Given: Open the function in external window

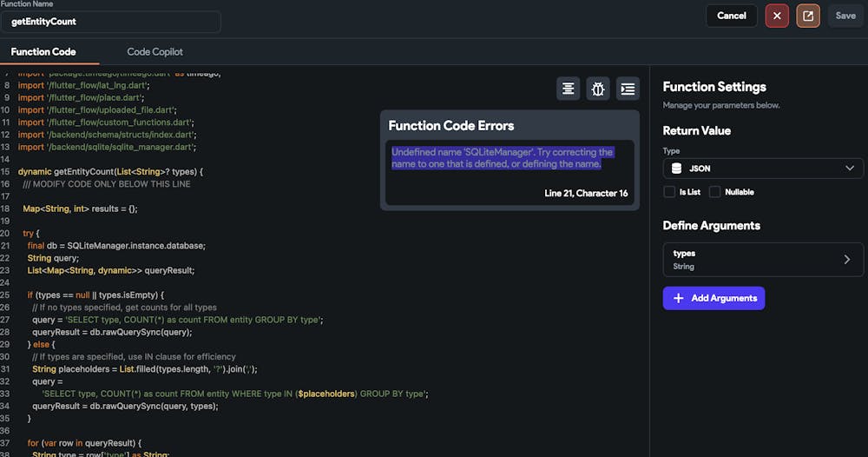Looking at the screenshot, I should click(808, 16).
